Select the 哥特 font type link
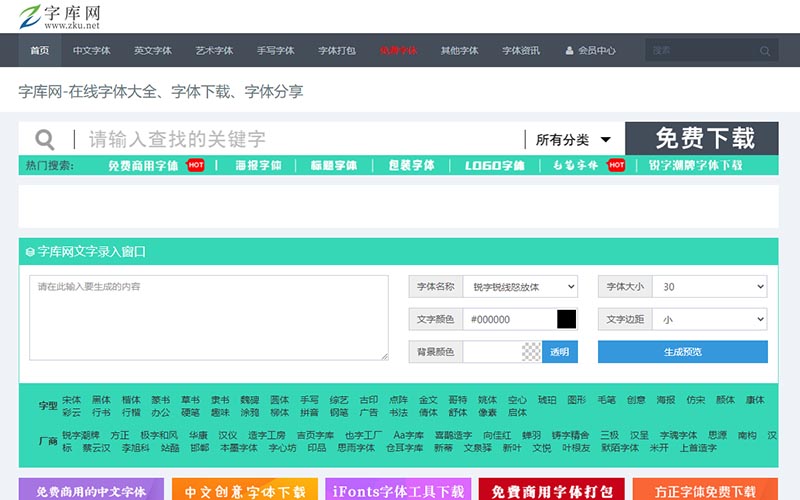This screenshot has width=800, height=500. (x=458, y=400)
